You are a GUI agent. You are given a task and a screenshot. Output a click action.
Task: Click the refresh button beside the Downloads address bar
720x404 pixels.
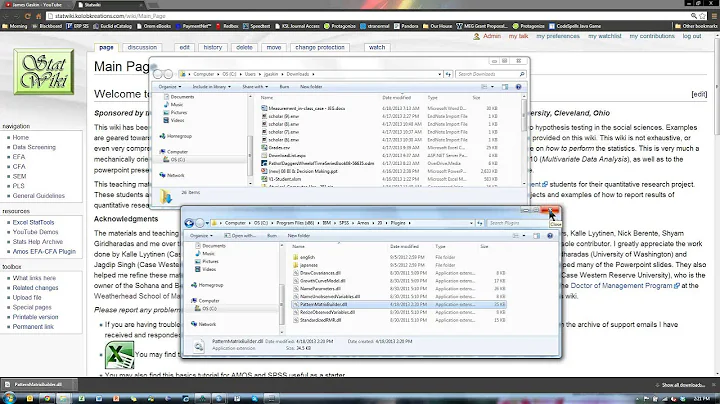(x=448, y=74)
